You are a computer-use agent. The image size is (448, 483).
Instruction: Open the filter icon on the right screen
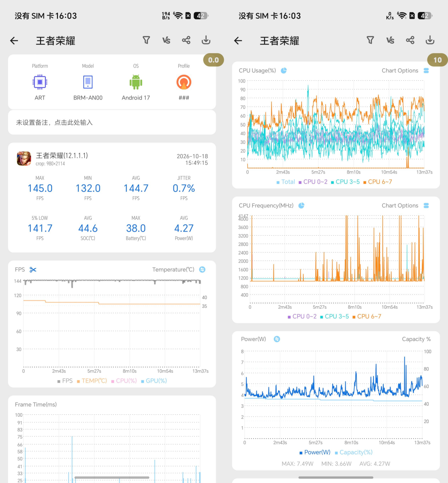[x=370, y=40]
